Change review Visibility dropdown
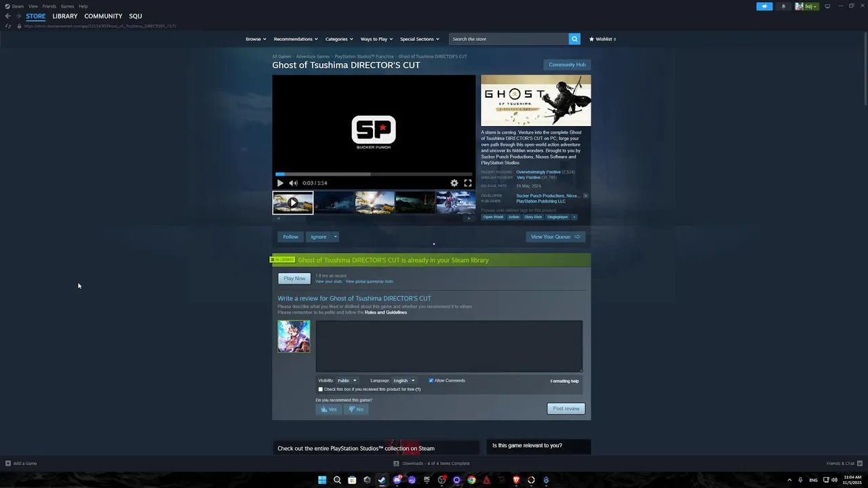This screenshot has width=868, height=488. pyautogui.click(x=347, y=381)
